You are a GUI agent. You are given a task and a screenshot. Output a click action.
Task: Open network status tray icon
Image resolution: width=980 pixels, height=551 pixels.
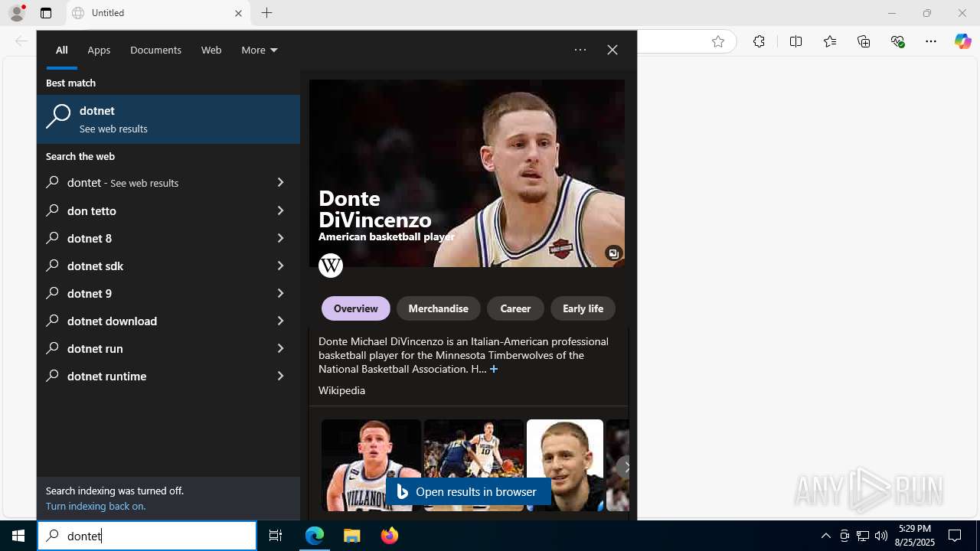(863, 536)
